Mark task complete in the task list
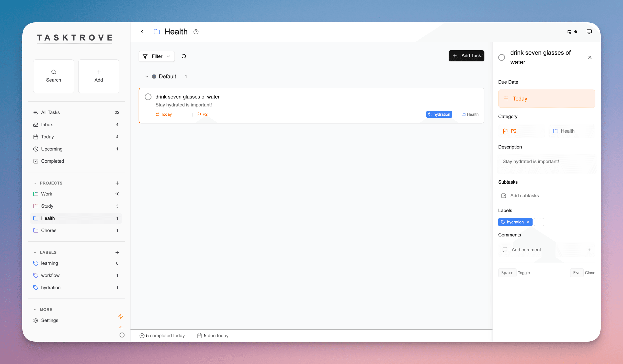 point(148,97)
